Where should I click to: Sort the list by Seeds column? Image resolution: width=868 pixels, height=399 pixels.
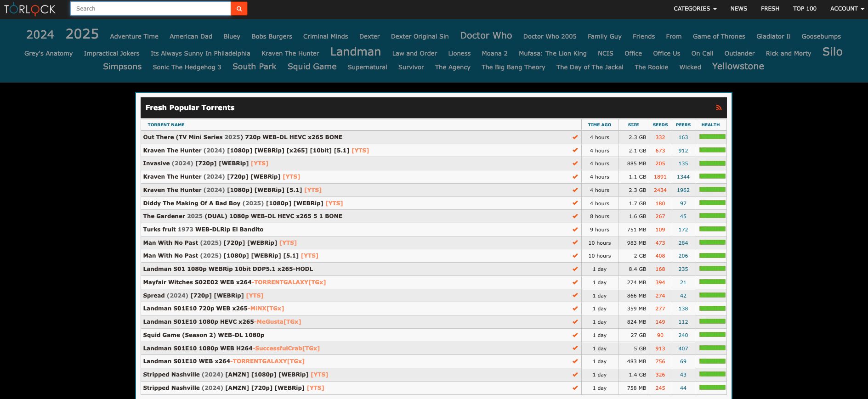(660, 125)
